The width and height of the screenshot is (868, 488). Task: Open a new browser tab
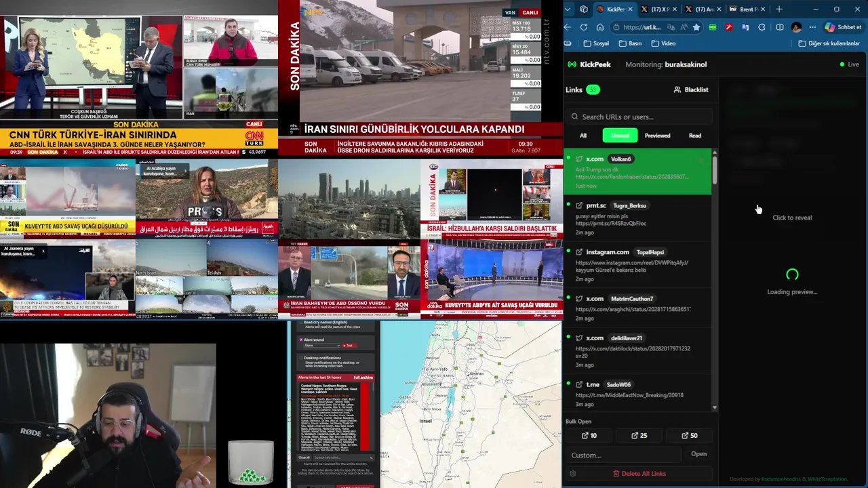pyautogui.click(x=779, y=9)
